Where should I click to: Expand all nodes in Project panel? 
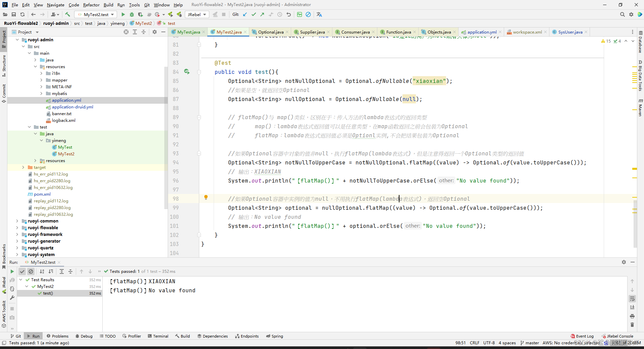(135, 32)
